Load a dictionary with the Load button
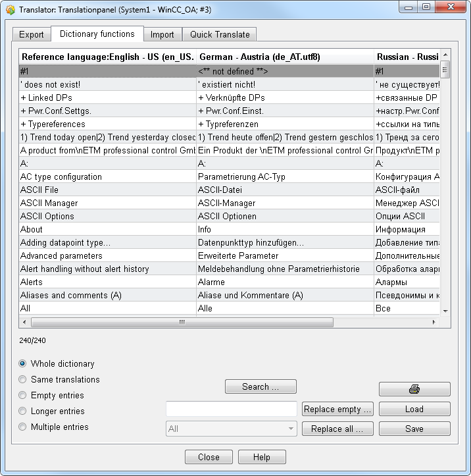The height and width of the screenshot is (476, 471). (414, 409)
